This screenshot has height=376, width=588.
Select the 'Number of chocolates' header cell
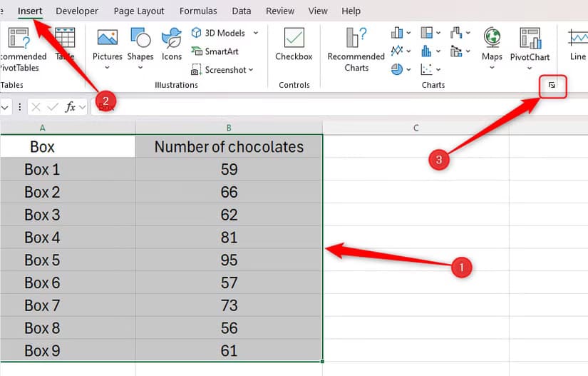click(229, 146)
